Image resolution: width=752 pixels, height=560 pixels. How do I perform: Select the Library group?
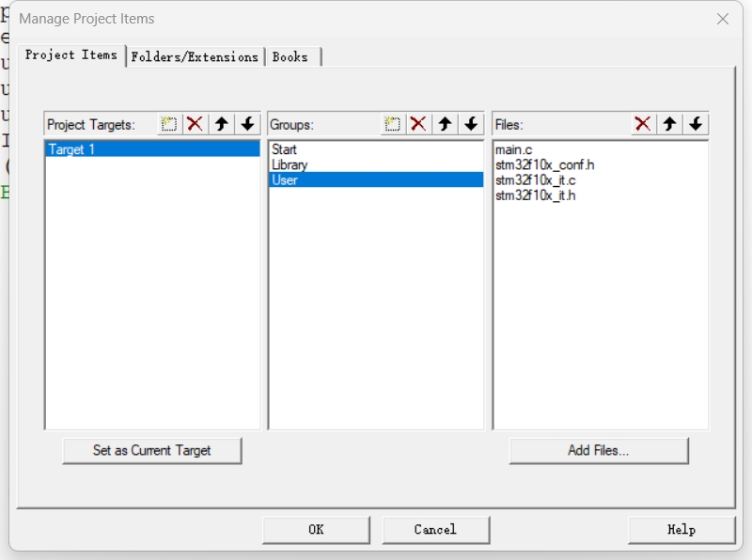pos(376,164)
